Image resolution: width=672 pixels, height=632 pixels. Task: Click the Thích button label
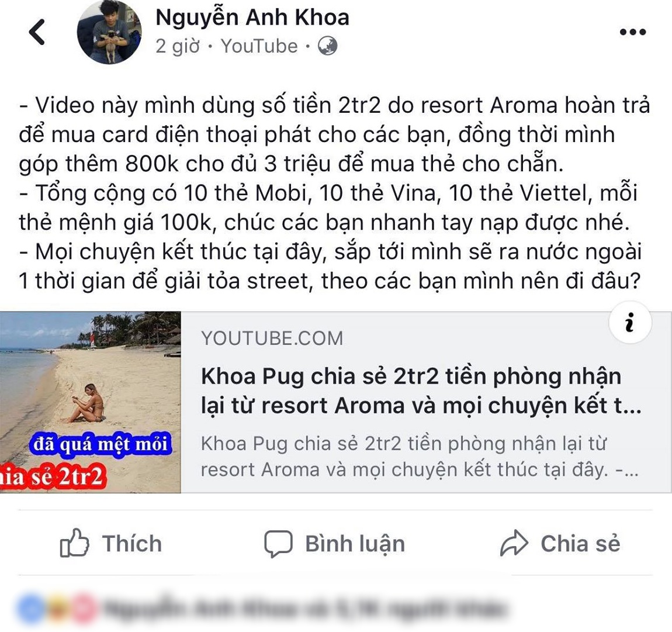click(x=132, y=544)
